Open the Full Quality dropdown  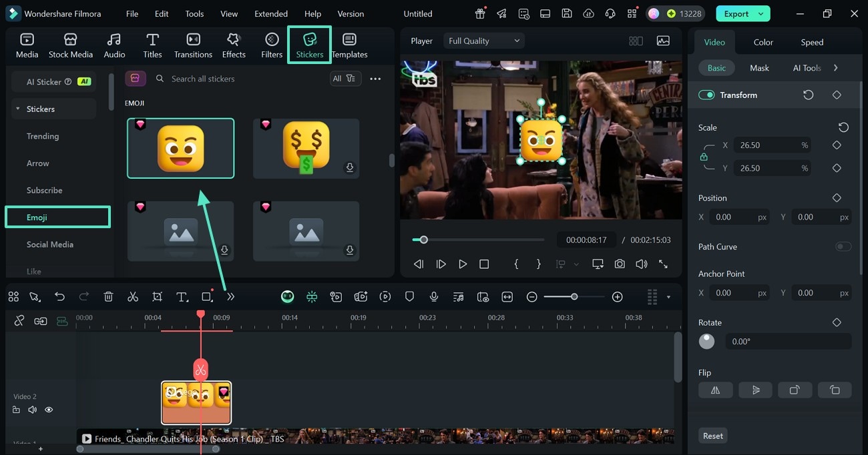[483, 40]
